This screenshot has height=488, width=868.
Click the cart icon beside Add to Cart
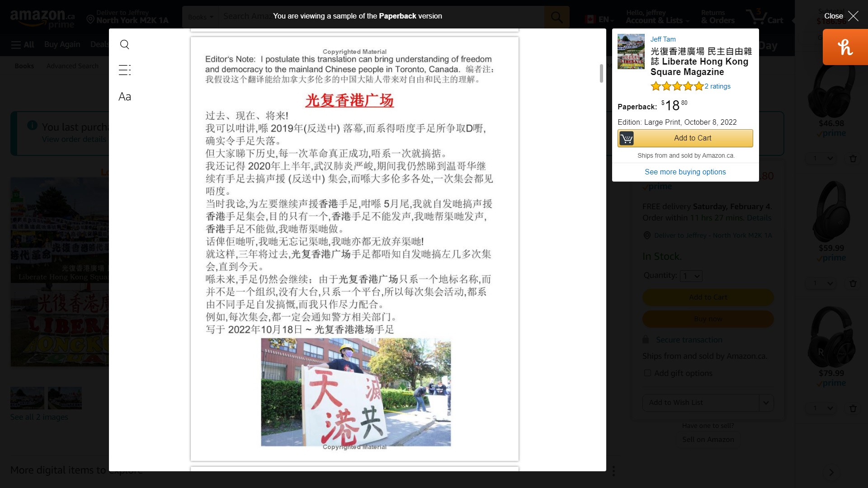(627, 138)
